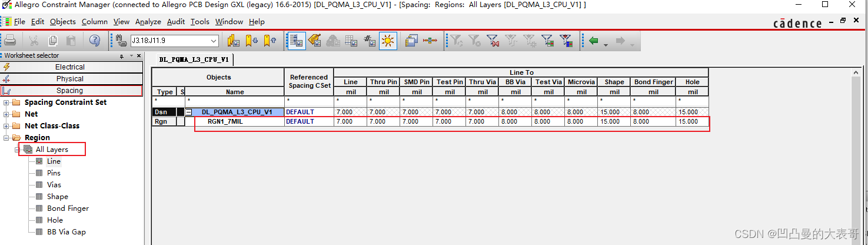
Task: Click the Referenced Spacing CSet column header
Action: coord(309,81)
